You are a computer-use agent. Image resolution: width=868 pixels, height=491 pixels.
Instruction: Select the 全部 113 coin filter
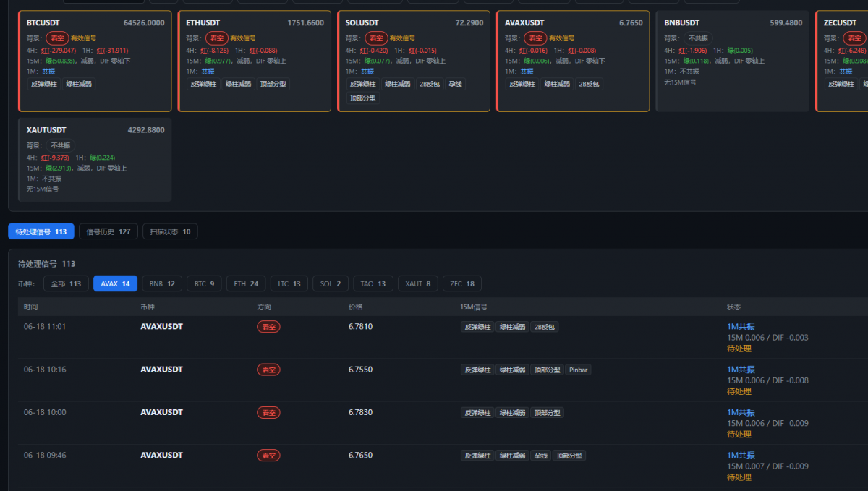click(x=66, y=283)
